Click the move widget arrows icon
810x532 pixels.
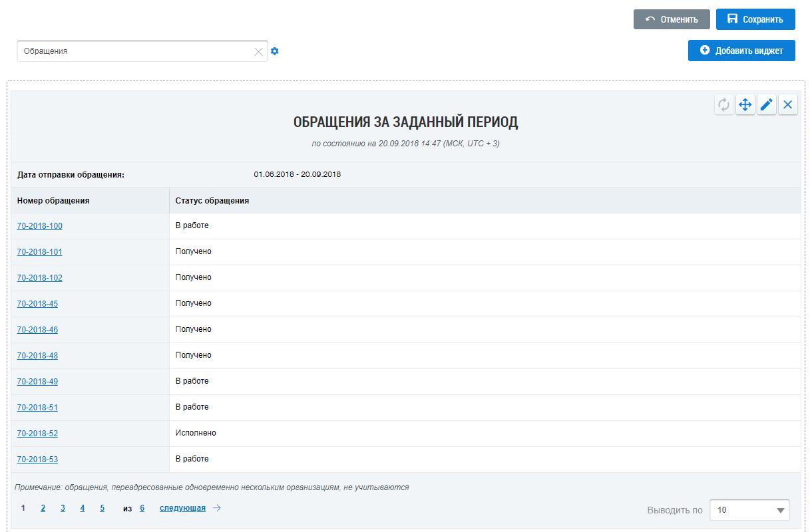point(745,104)
